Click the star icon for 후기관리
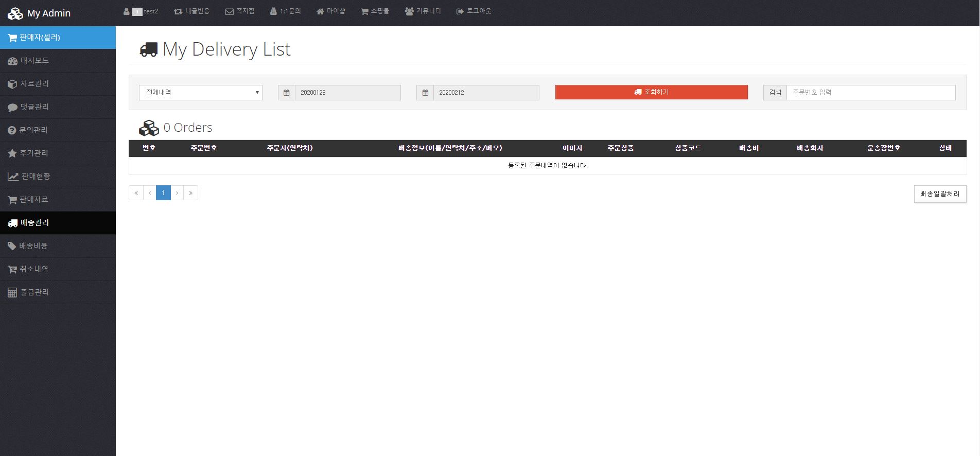Image resolution: width=980 pixels, height=456 pixels. pyautogui.click(x=12, y=153)
